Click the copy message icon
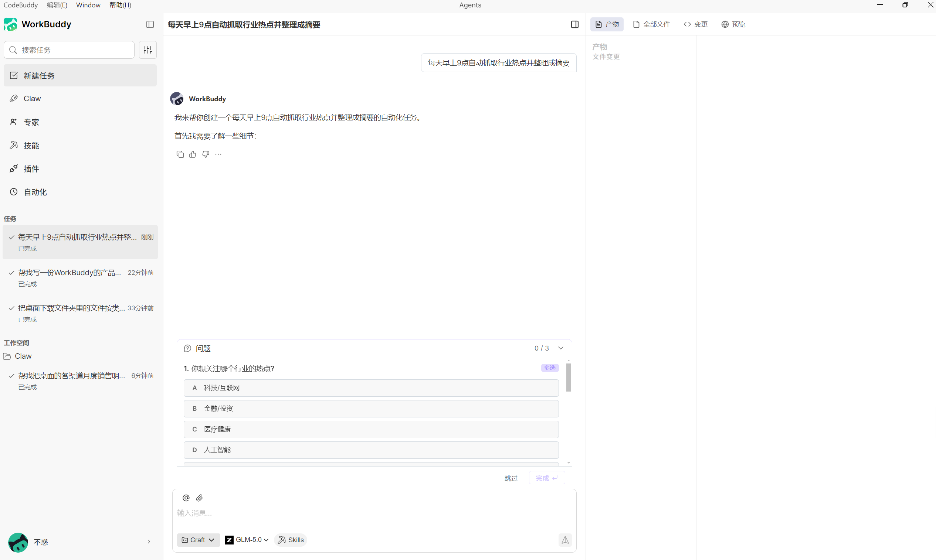 [180, 154]
